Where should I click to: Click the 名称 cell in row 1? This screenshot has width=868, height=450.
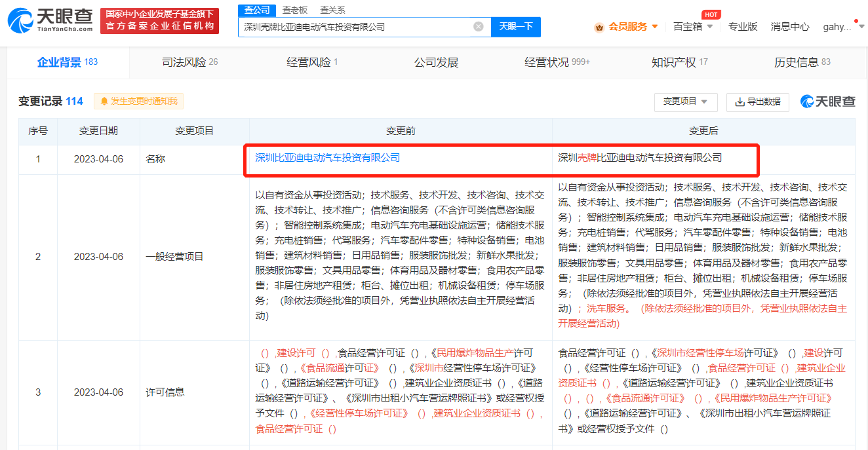195,159
